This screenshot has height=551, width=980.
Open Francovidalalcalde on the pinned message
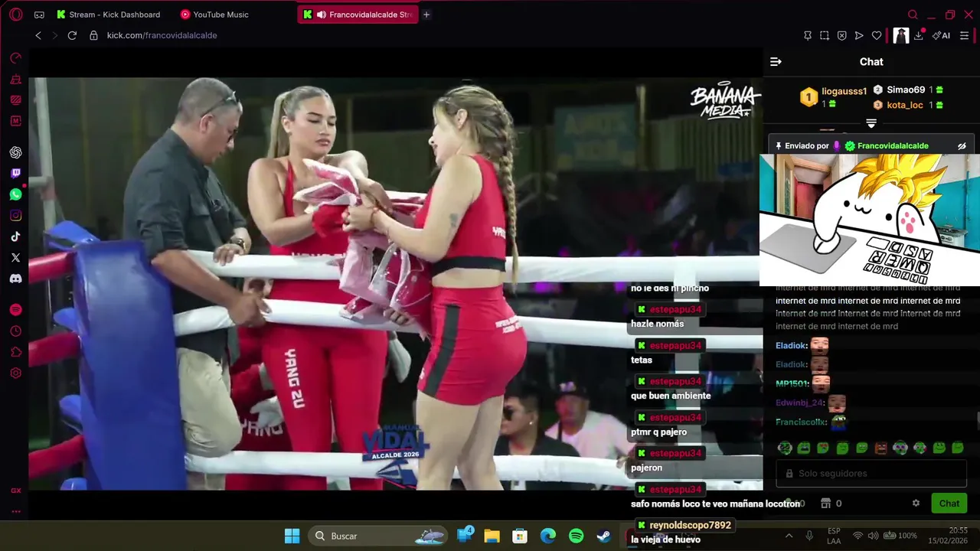[893, 145]
